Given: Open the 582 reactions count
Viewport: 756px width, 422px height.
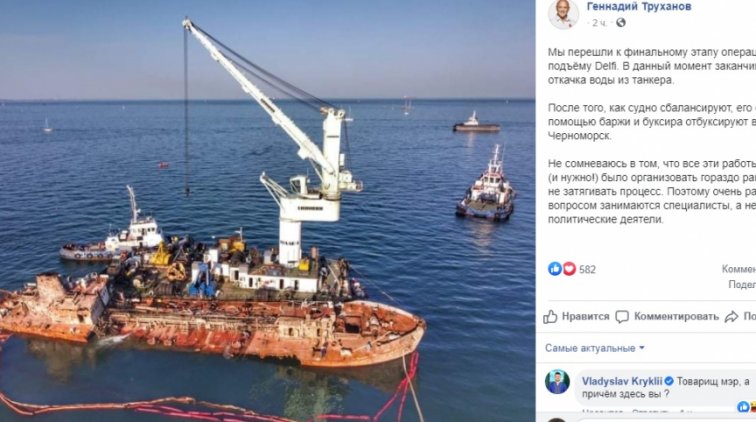Looking at the screenshot, I should (x=587, y=269).
